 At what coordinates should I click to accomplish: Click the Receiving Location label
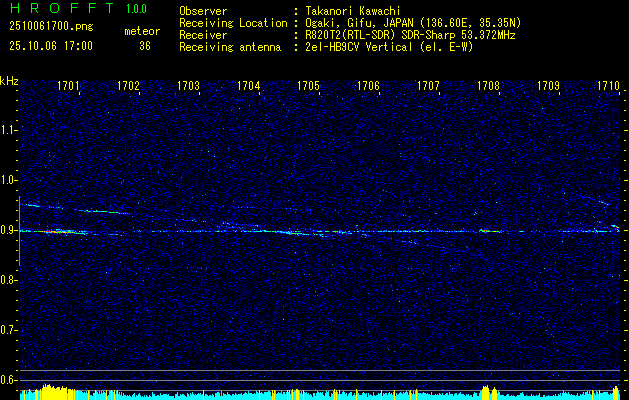click(233, 24)
